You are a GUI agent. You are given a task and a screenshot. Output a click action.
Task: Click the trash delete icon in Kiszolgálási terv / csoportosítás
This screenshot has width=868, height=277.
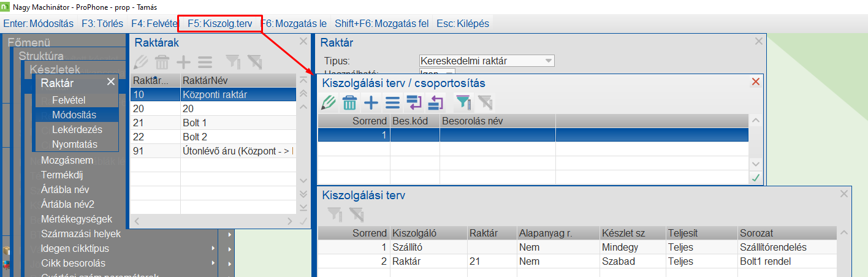tap(349, 102)
